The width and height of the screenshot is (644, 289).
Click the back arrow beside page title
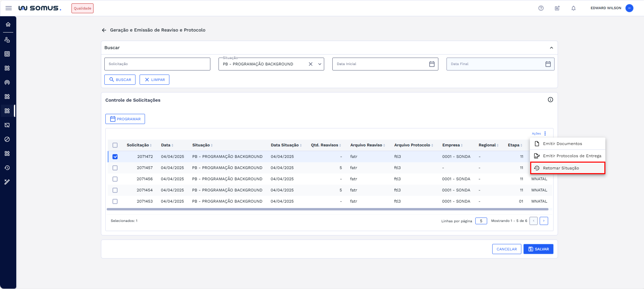104,30
